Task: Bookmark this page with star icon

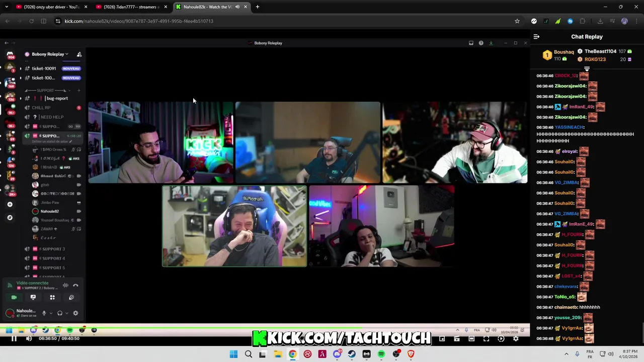Action: pos(517,21)
